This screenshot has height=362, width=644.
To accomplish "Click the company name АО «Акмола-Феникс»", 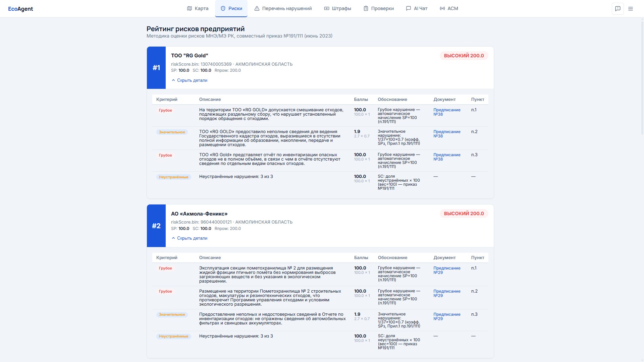I will point(199,214).
